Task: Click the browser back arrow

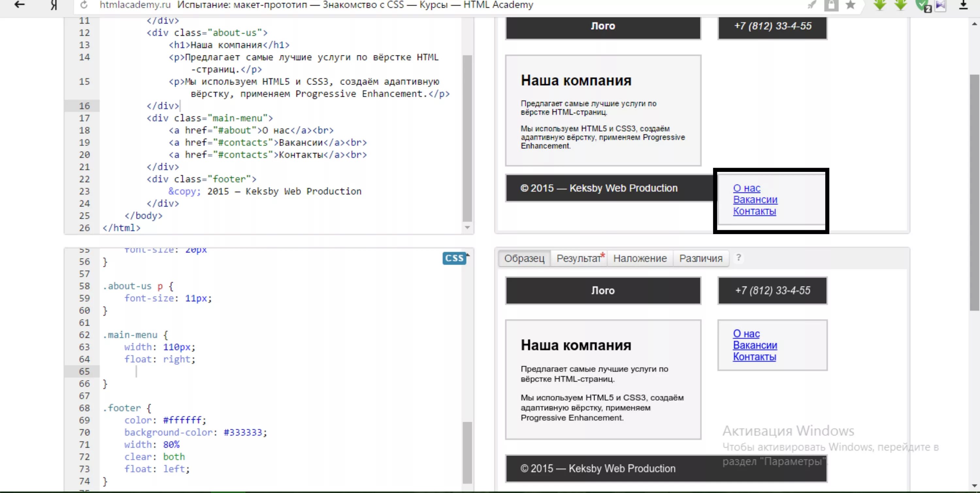Action: (x=19, y=5)
